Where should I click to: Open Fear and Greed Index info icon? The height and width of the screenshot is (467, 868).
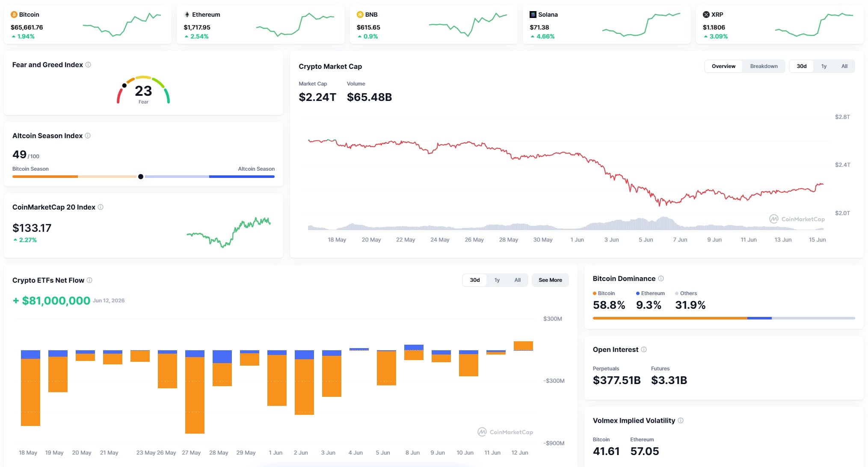(x=88, y=65)
